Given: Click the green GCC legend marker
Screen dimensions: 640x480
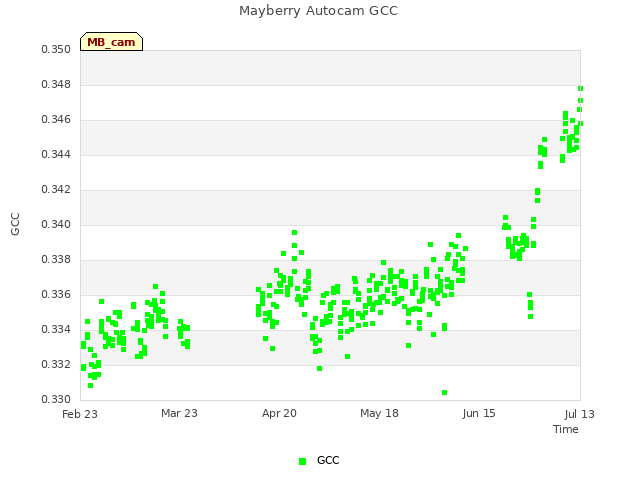Looking at the screenshot, I should (302, 461).
